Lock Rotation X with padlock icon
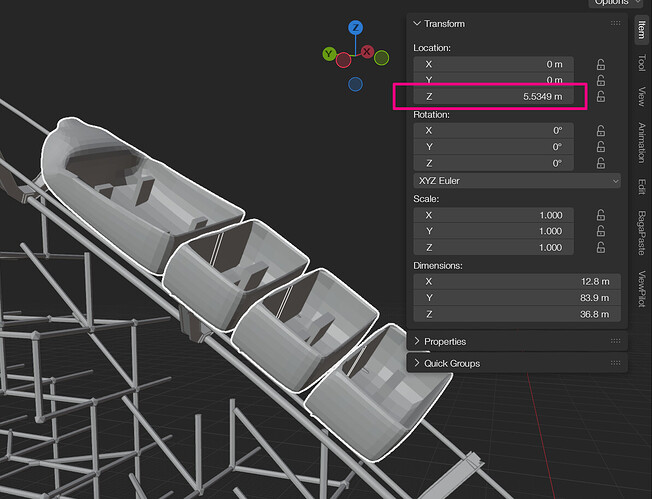 point(601,131)
